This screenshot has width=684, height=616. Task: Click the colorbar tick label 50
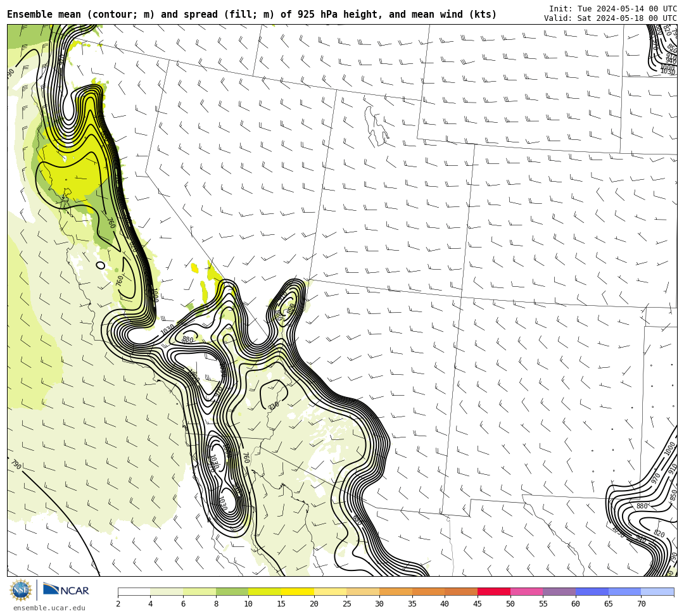coord(510,604)
